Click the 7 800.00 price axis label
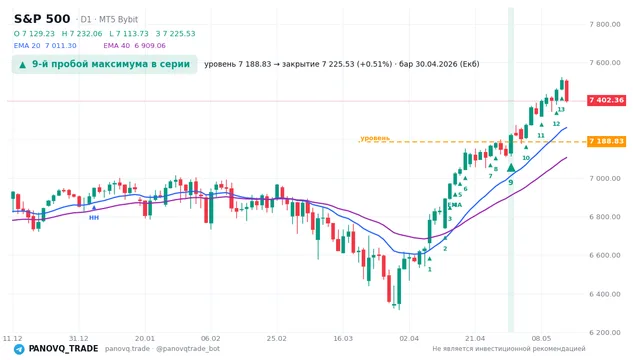 click(604, 24)
